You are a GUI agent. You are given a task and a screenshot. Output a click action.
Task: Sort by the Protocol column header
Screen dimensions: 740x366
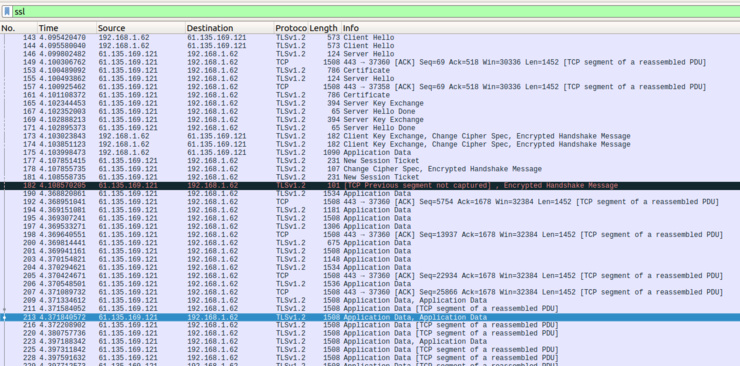tap(291, 28)
